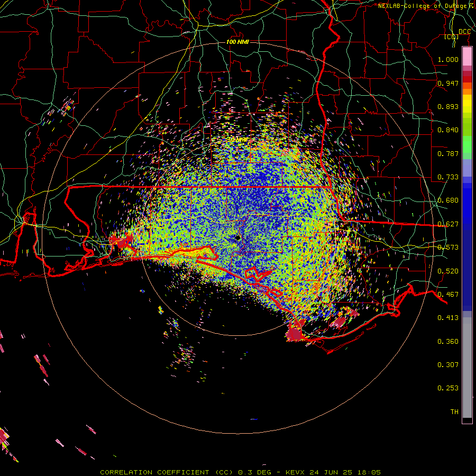Click the 100 NMI range ring label

(x=237, y=42)
